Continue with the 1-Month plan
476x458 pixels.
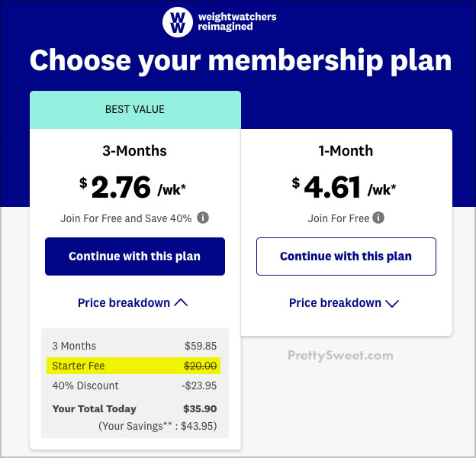(346, 256)
